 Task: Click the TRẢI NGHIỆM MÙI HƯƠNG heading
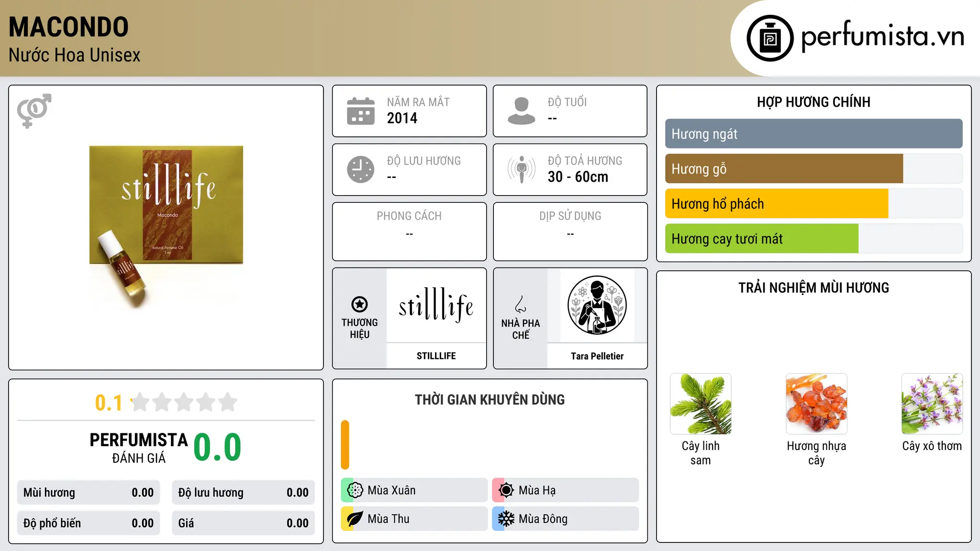click(x=813, y=287)
